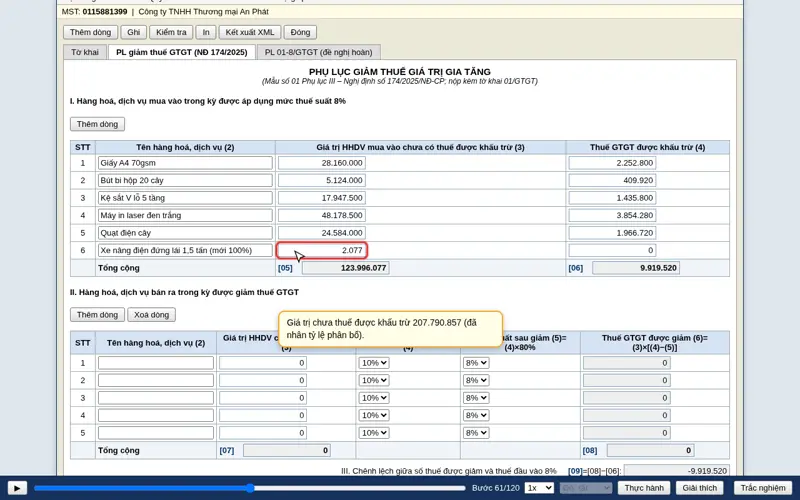Click the 48.178.500 value field
Image resolution: width=800 pixels, height=500 pixels.
[x=321, y=215]
